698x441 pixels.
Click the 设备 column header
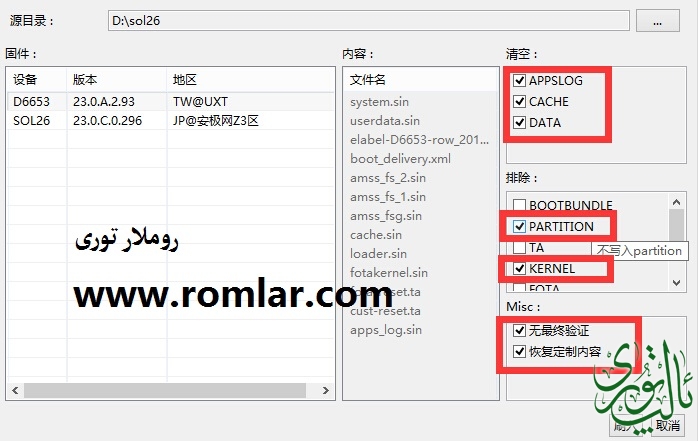pos(37,80)
